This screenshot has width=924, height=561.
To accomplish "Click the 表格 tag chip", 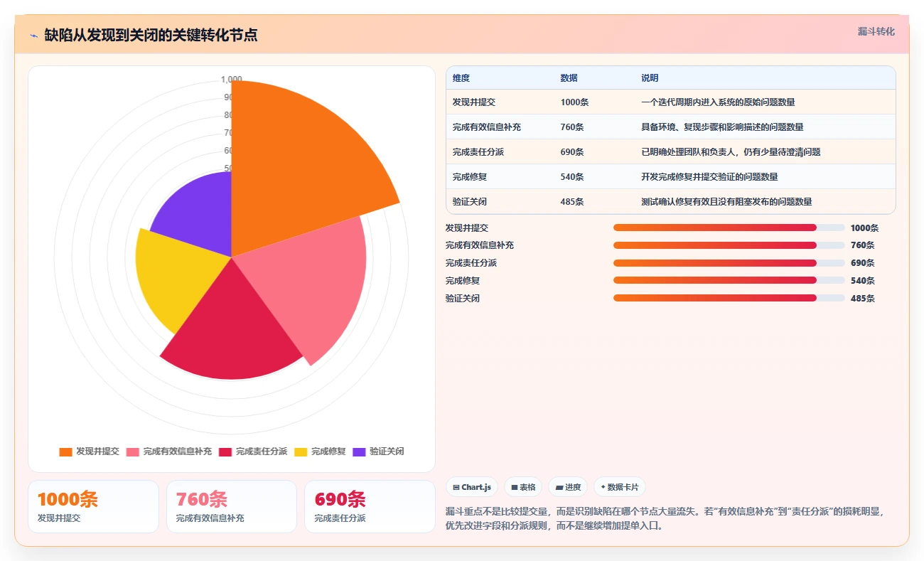I will coord(523,487).
